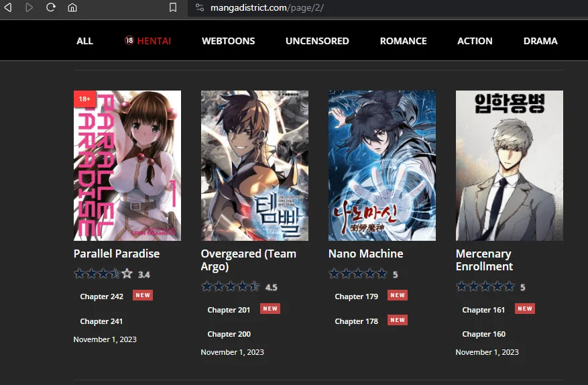This screenshot has height=385, width=588.
Task: Click the November 1, 2023 date under Parallel Paradise
Action: click(x=105, y=339)
